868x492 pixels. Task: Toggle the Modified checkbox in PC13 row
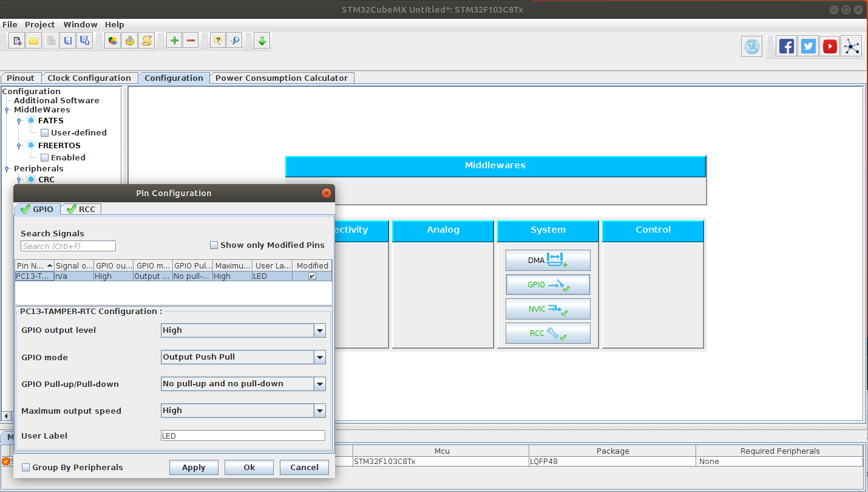pos(312,276)
